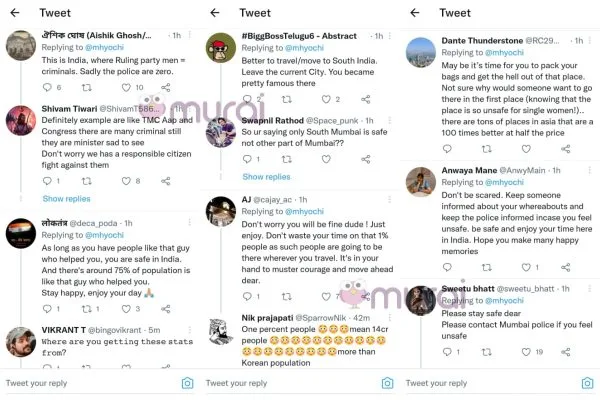
Task: Open more options on Sweetu bhatt's tweet
Action: (x=590, y=287)
